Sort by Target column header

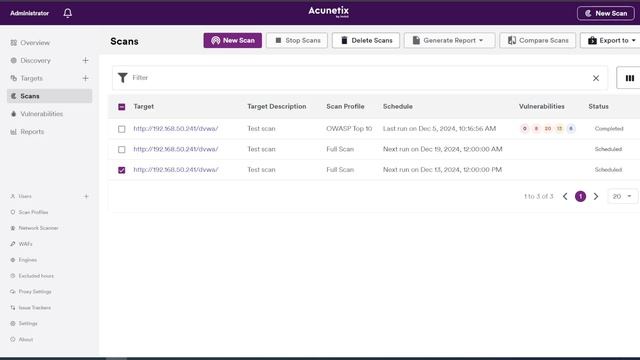(144, 107)
